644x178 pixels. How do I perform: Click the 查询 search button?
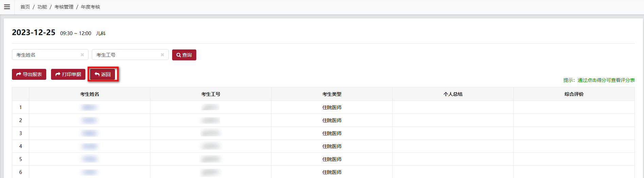184,55
